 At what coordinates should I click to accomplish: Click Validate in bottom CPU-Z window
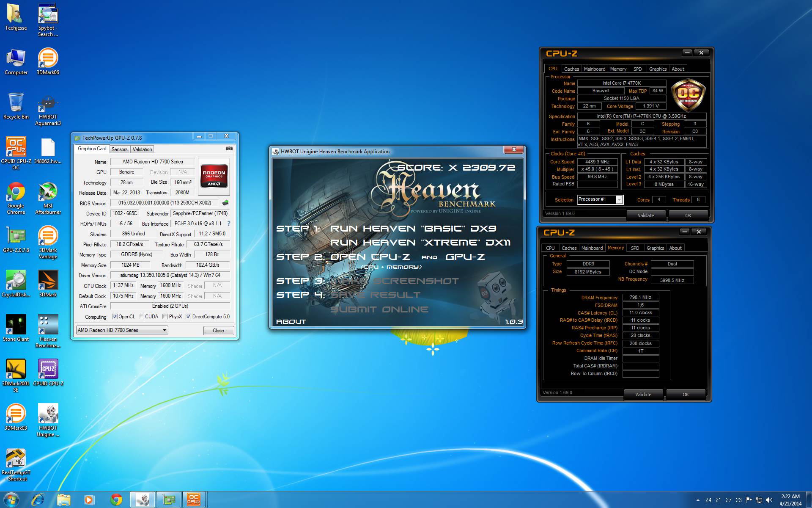[643, 395]
